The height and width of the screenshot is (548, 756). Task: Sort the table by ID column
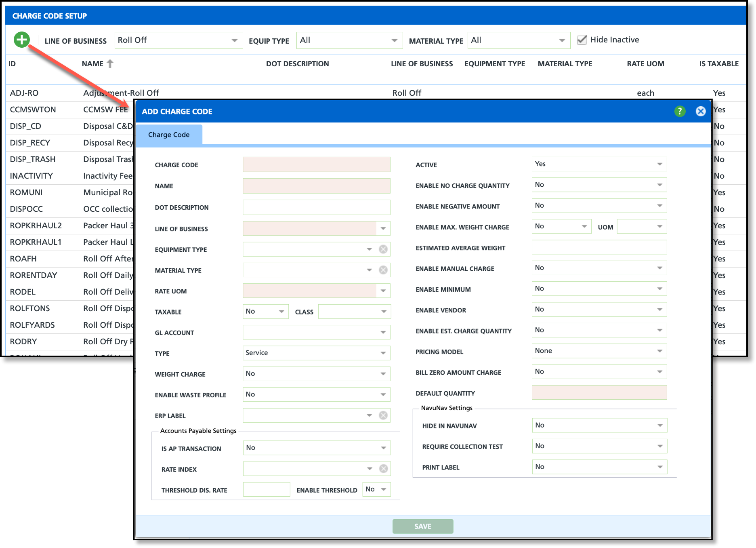[12, 64]
